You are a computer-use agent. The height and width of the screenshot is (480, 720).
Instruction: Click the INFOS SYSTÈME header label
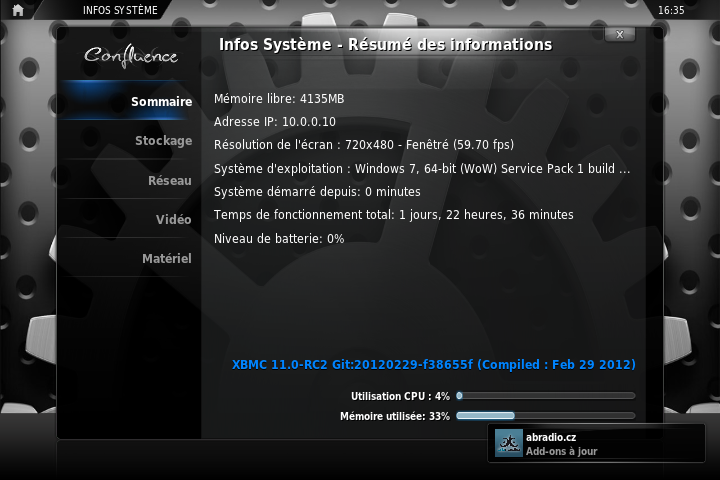tap(120, 10)
